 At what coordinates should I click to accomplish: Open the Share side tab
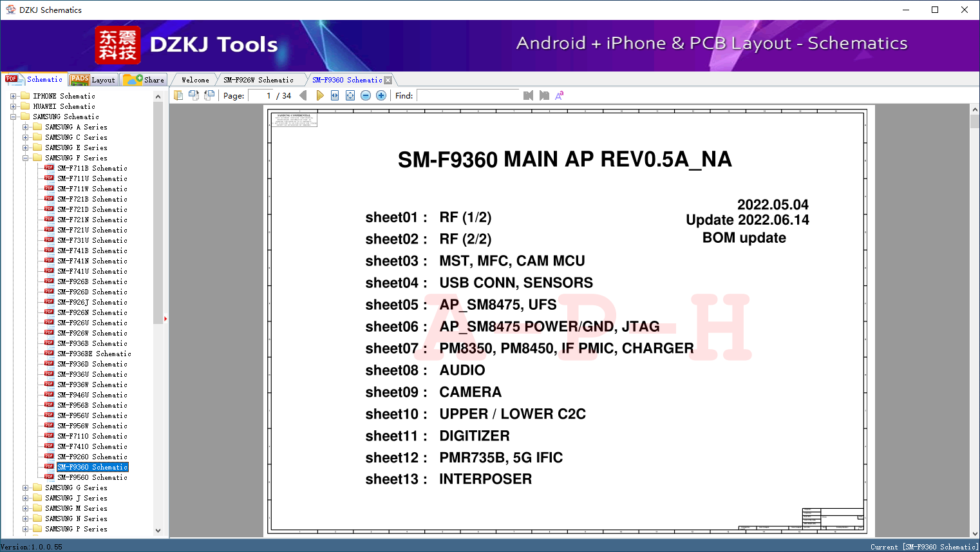pyautogui.click(x=144, y=80)
